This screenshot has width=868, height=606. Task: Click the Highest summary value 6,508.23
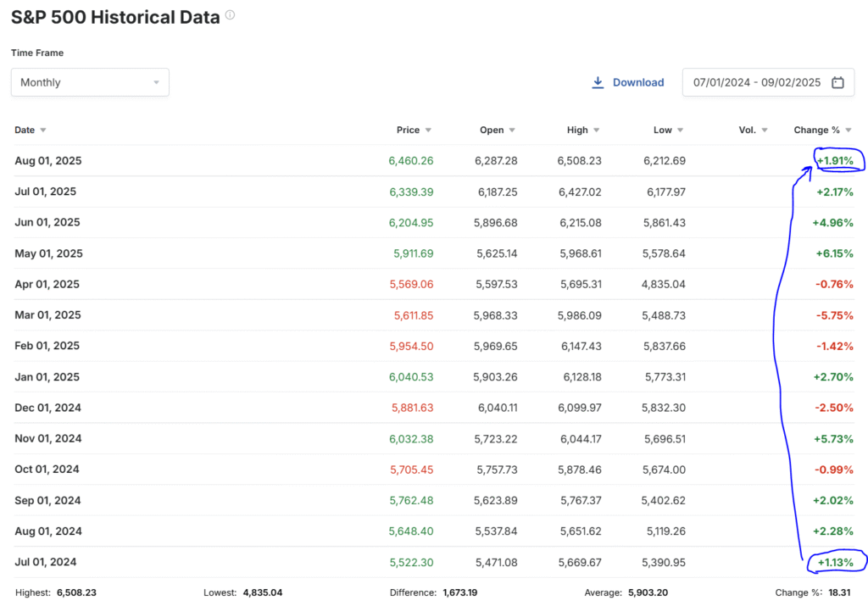(76, 592)
